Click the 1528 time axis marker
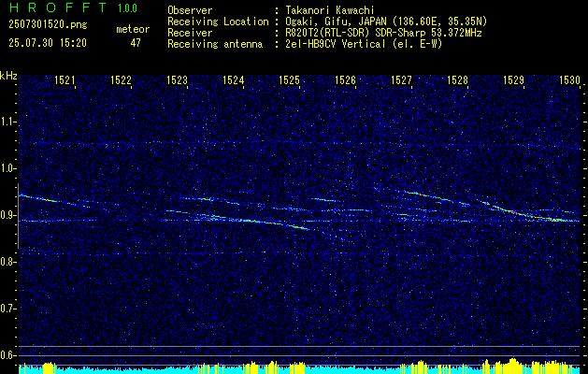The width and height of the screenshot is (588, 374). tap(457, 79)
